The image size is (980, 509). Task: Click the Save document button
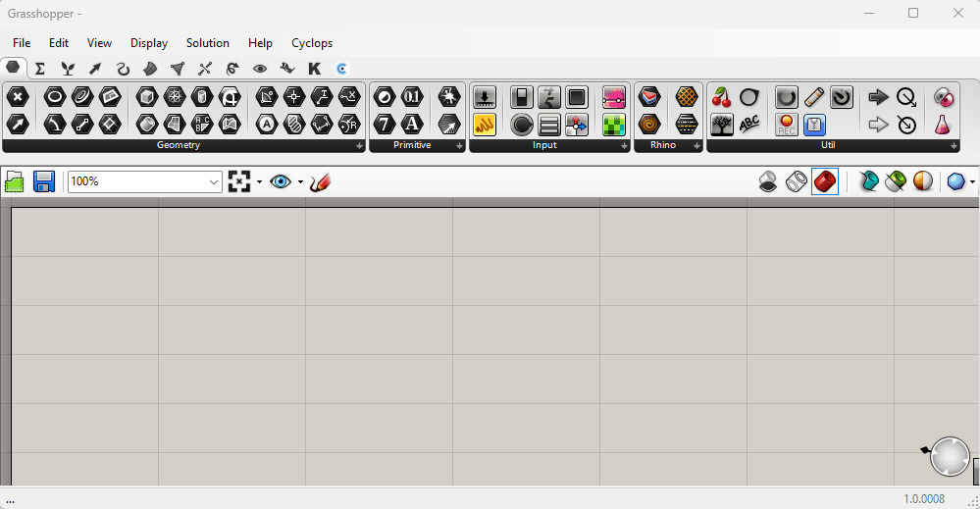pos(43,181)
